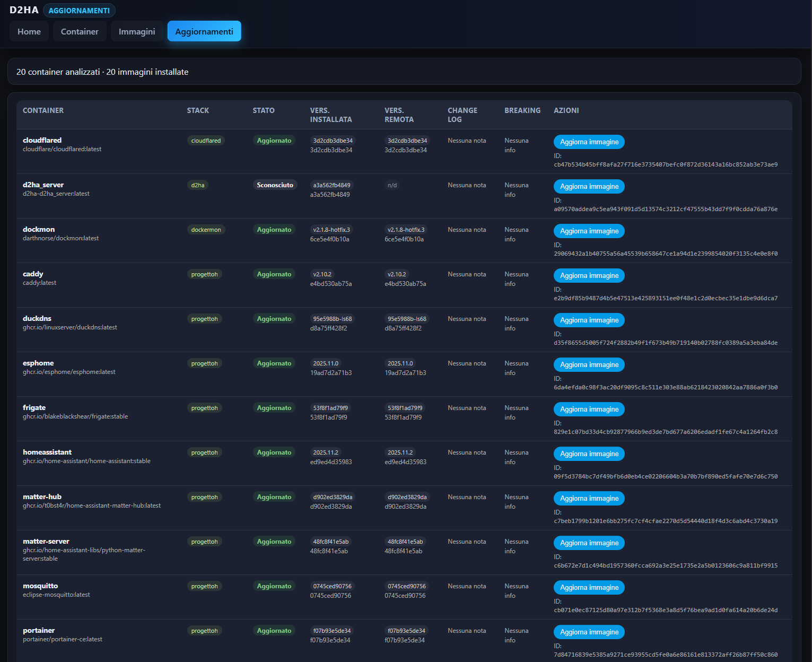Image resolution: width=812 pixels, height=662 pixels.
Task: Select the Aggiornamenti tab
Action: click(x=204, y=31)
